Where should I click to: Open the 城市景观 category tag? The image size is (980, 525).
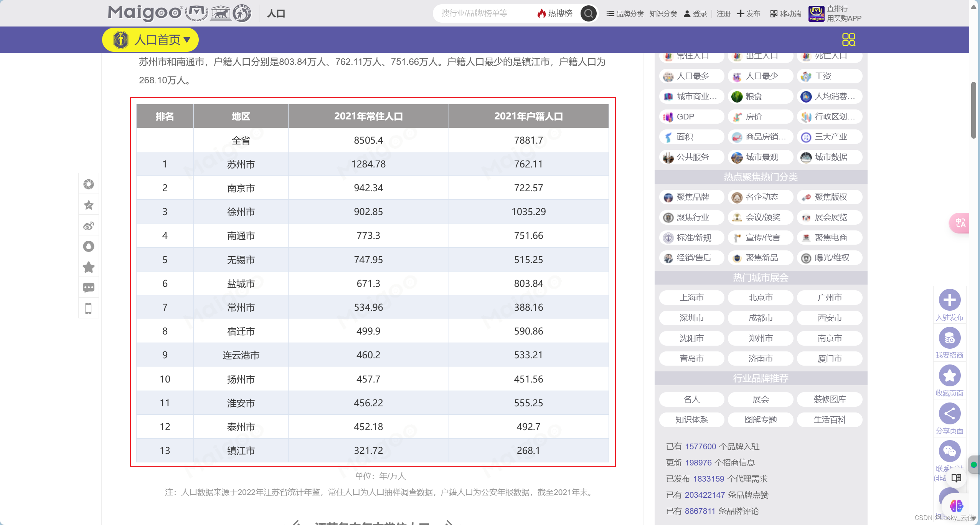click(x=761, y=157)
